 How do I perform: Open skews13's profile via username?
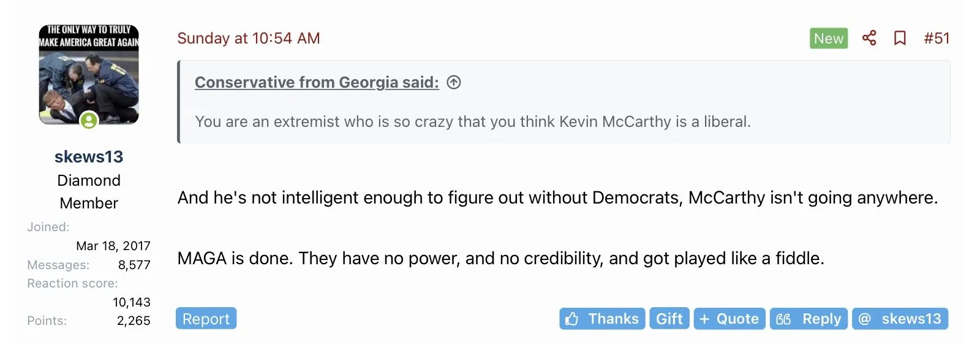tap(89, 157)
